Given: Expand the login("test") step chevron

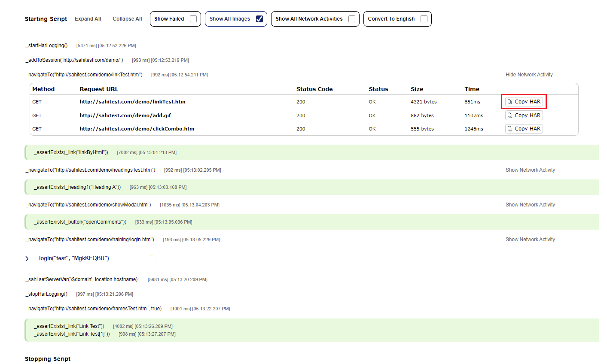Looking at the screenshot, I should 27,258.
